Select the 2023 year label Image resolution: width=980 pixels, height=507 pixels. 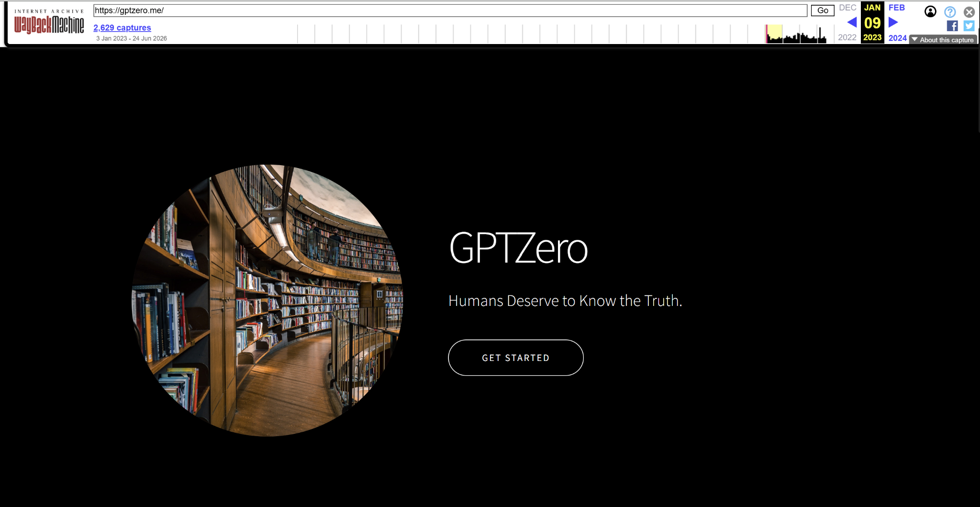click(x=872, y=37)
